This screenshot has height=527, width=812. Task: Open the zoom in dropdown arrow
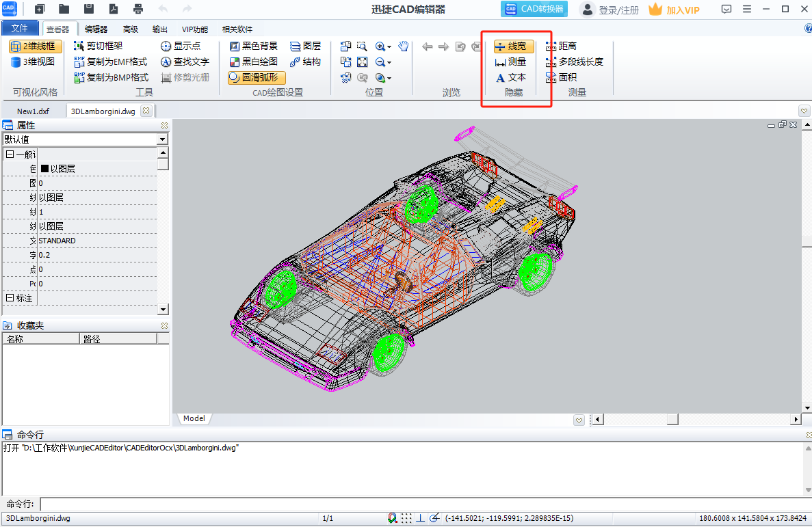(389, 47)
